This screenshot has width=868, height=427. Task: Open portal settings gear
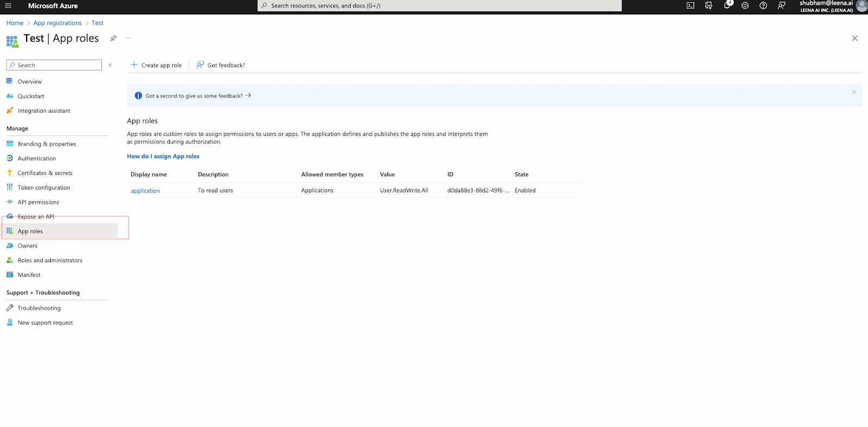click(x=745, y=5)
